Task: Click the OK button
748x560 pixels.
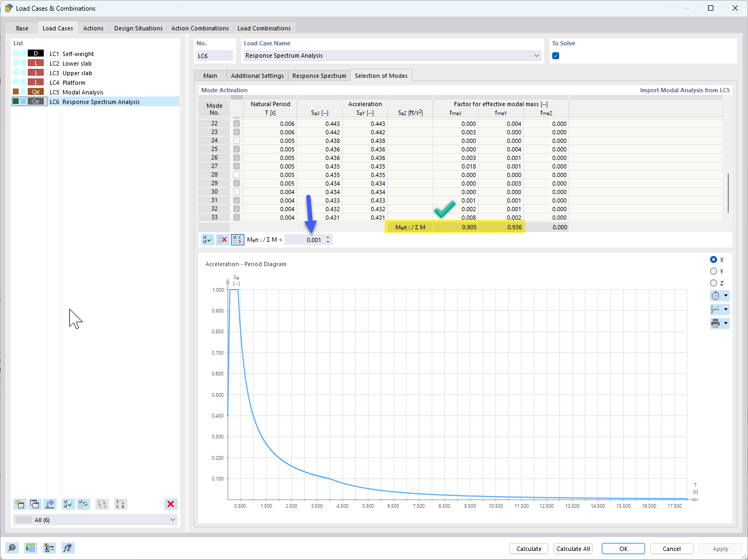Action: pos(623,549)
